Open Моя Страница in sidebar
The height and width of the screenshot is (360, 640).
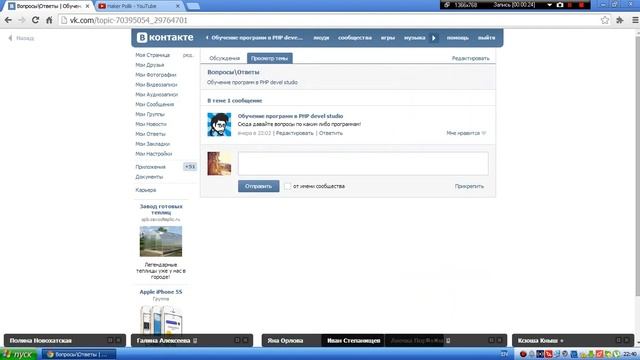click(x=153, y=55)
